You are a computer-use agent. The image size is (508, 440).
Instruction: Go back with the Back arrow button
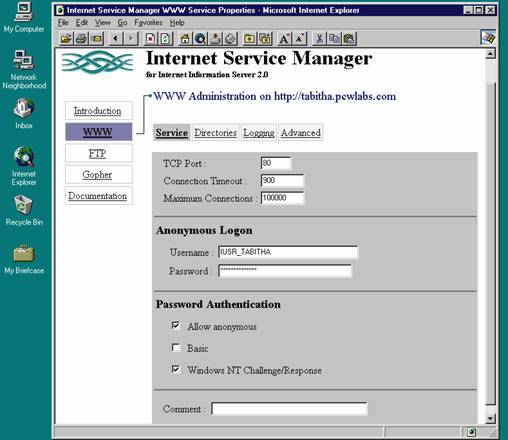tap(116, 39)
